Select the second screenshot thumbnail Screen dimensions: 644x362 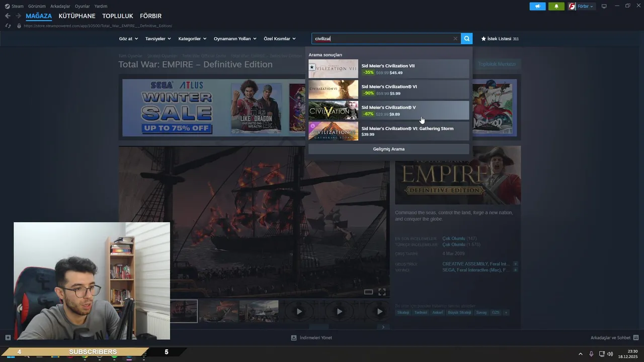[218, 311]
